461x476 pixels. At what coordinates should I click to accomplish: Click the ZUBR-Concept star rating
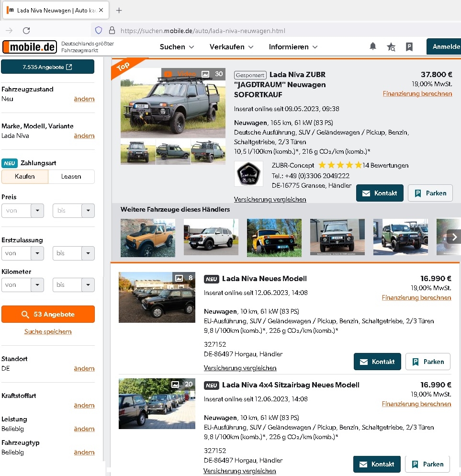point(340,165)
